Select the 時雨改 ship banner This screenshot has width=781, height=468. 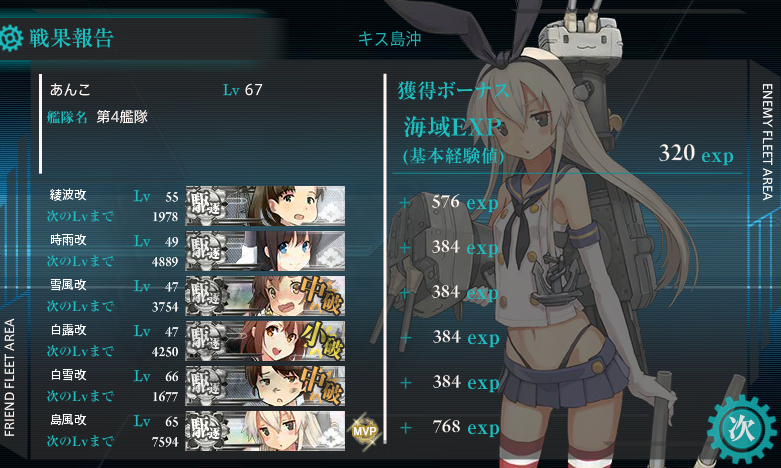[265, 250]
